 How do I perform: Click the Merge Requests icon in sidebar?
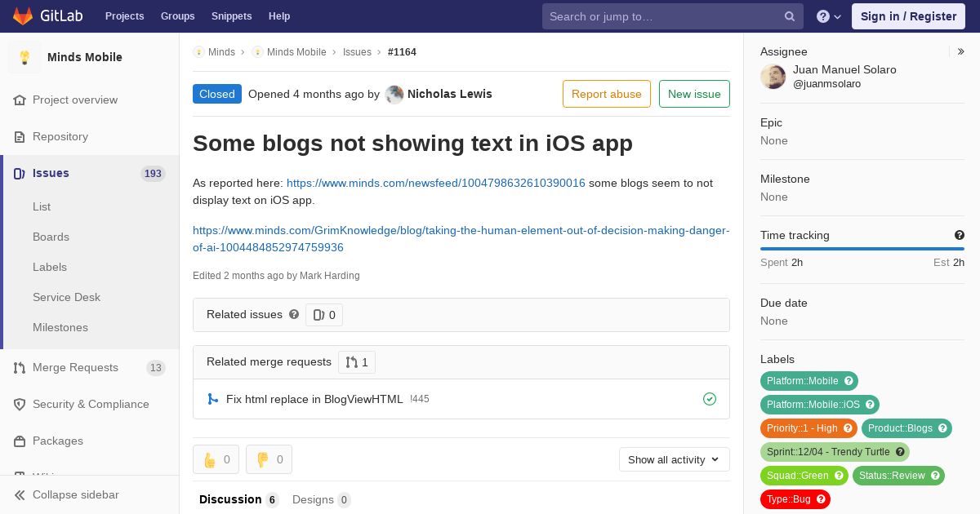click(20, 367)
